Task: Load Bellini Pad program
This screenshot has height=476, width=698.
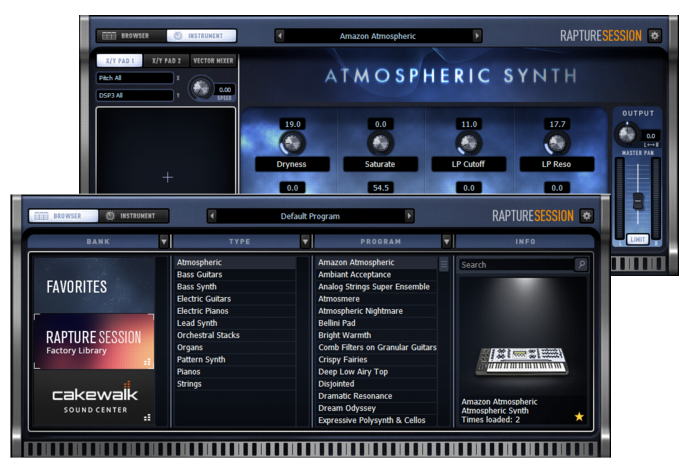Action: click(x=377, y=323)
